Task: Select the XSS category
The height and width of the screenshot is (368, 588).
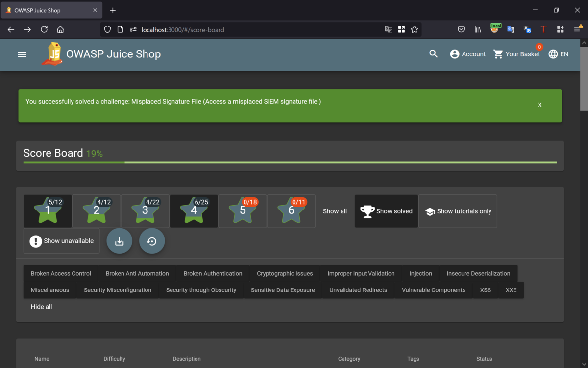Action: (x=486, y=290)
